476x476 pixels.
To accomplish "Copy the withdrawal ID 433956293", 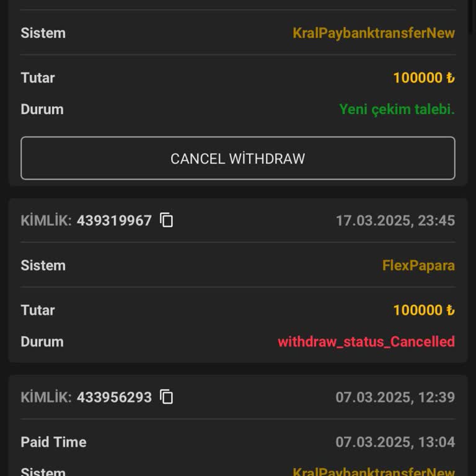I will [x=167, y=397].
